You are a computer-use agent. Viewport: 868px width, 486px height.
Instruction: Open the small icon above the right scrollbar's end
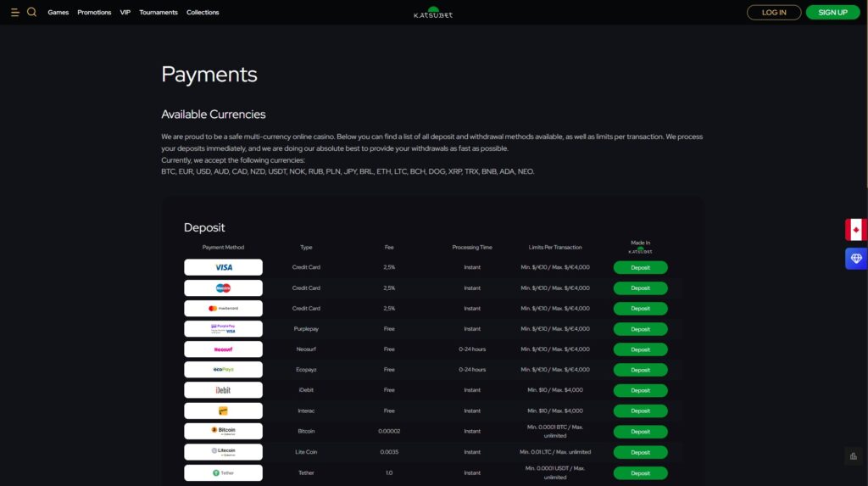click(853, 456)
